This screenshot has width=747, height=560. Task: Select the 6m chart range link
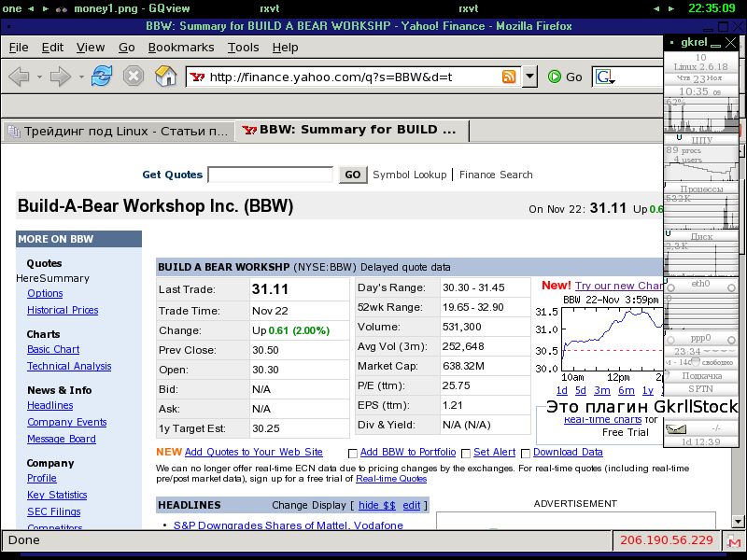coord(627,390)
